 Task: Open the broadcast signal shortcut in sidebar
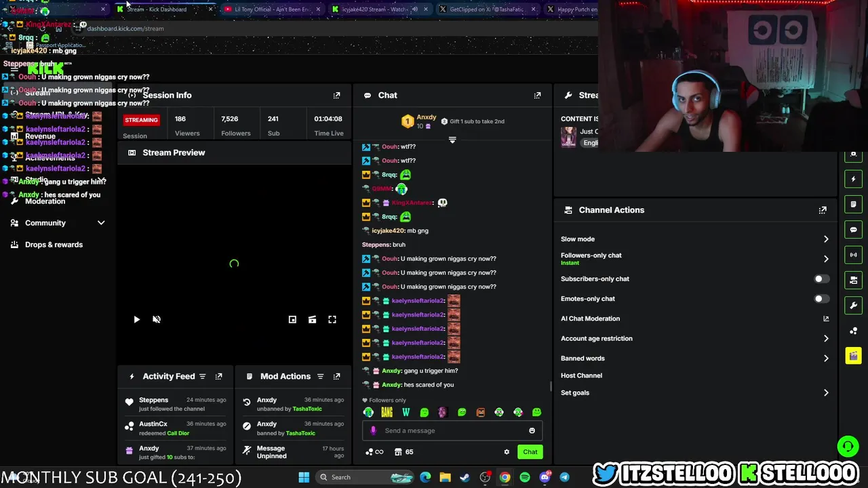pyautogui.click(x=853, y=255)
